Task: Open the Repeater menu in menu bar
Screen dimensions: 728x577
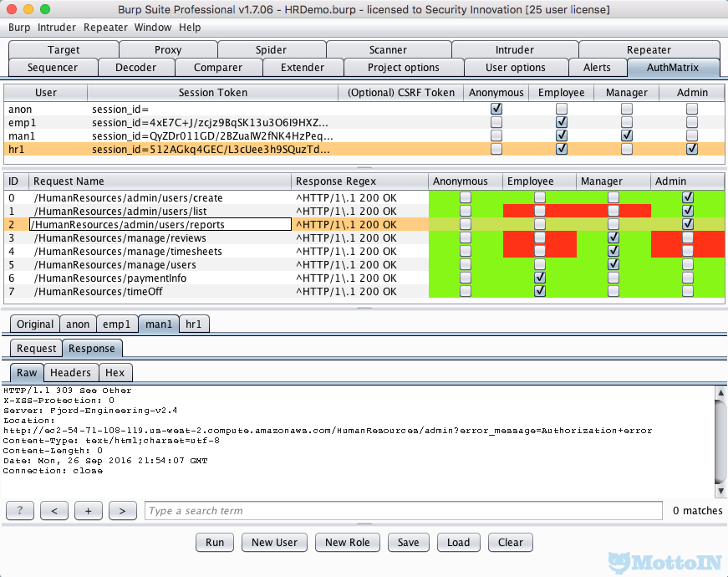Action: tap(105, 28)
